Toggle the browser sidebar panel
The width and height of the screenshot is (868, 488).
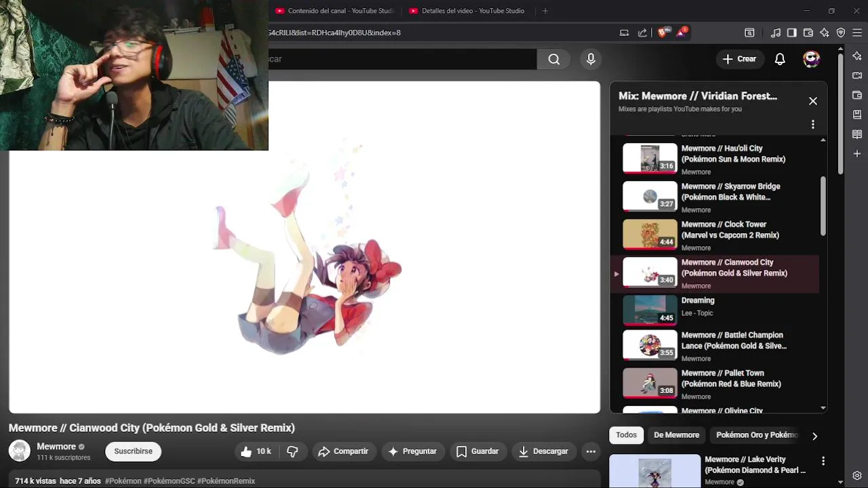pyautogui.click(x=791, y=33)
